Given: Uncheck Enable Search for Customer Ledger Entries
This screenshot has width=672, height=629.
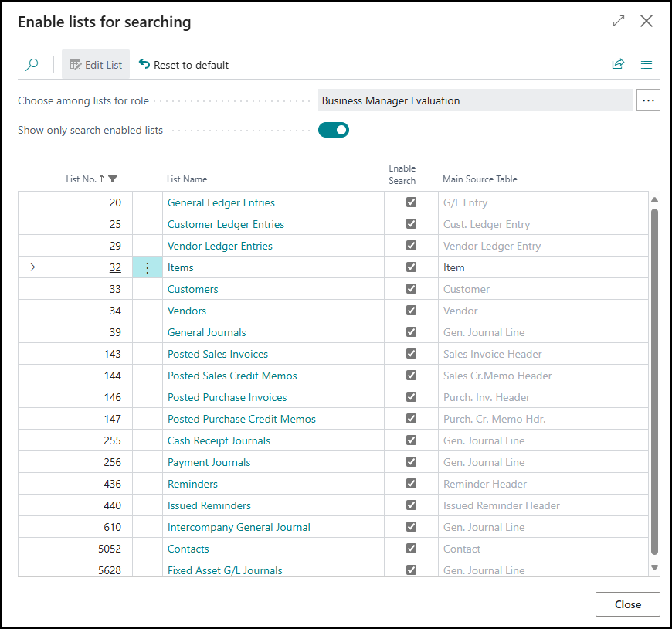Looking at the screenshot, I should 411,224.
